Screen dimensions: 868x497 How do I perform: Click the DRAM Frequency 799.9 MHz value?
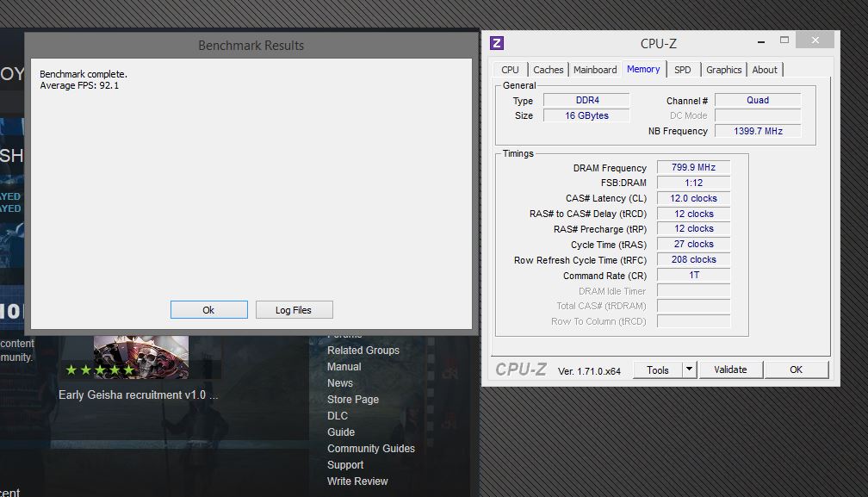tap(694, 167)
